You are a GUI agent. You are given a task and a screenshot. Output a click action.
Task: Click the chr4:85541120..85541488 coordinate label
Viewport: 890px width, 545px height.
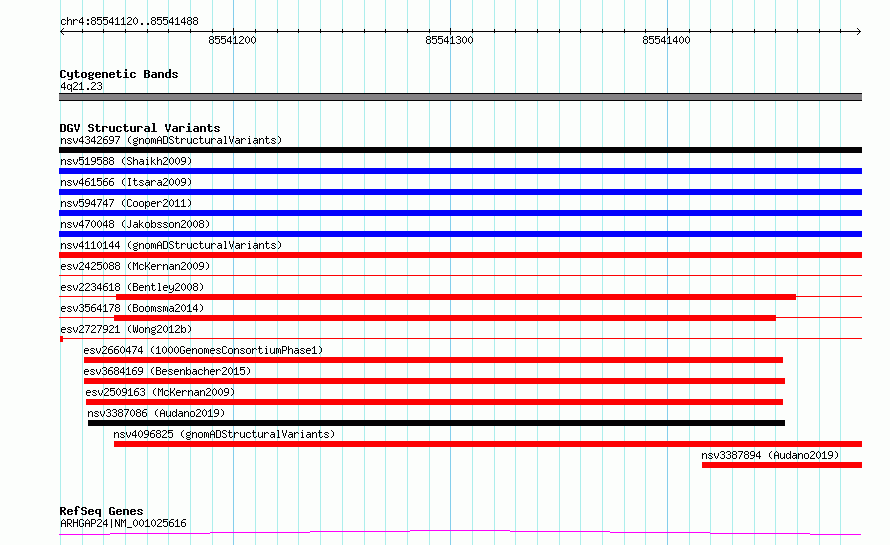[x=129, y=22]
